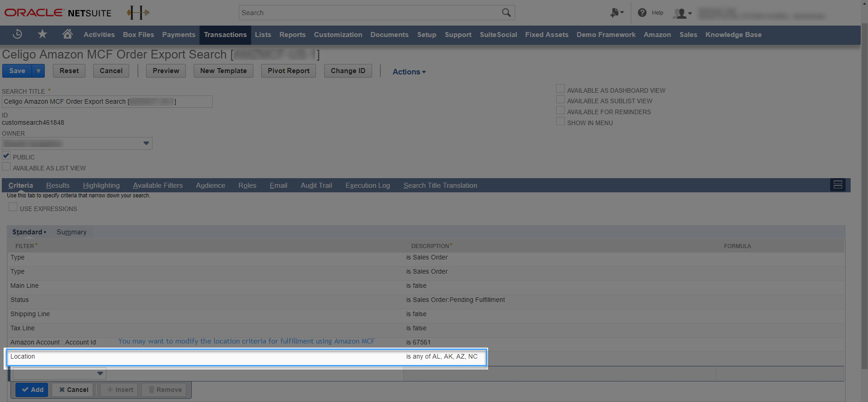
Task: Open the Actions dropdown menu
Action: coord(409,72)
